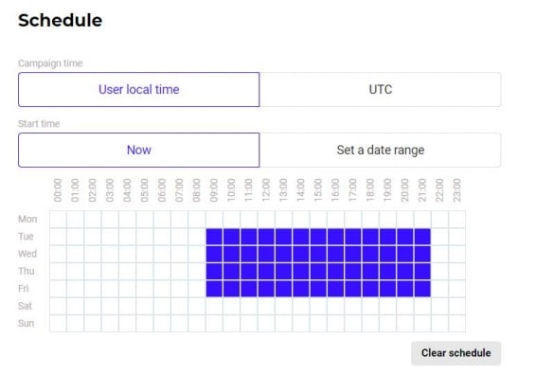Enable Sunday 23:00 schedule cell
536x392 pixels.
(x=457, y=323)
